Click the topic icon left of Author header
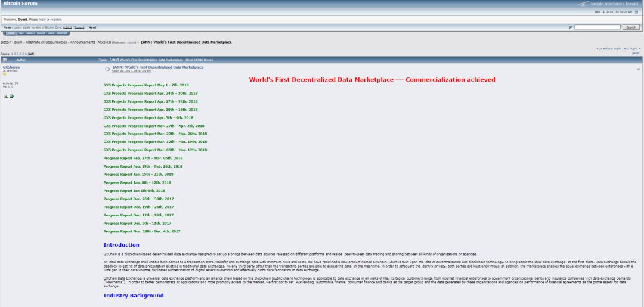The width and height of the screenshot is (644, 307). [x=5, y=60]
